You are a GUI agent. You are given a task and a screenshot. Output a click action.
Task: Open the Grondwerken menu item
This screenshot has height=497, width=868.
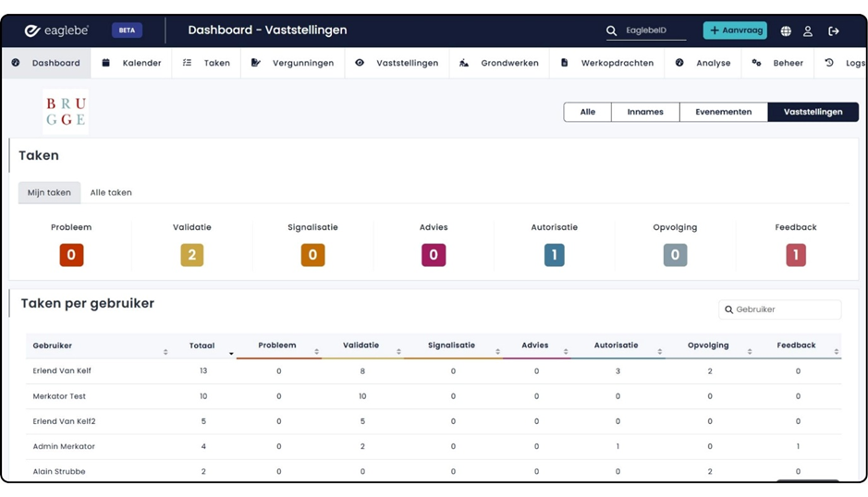tap(499, 63)
